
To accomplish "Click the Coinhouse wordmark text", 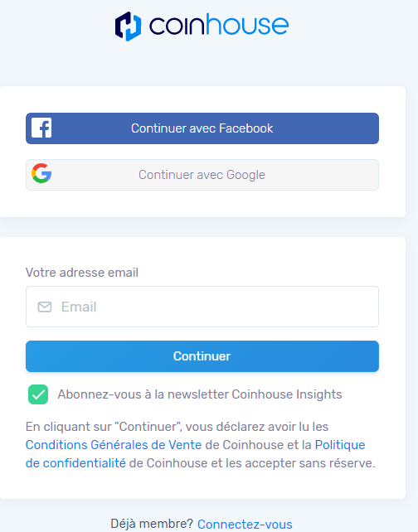I will (219, 25).
